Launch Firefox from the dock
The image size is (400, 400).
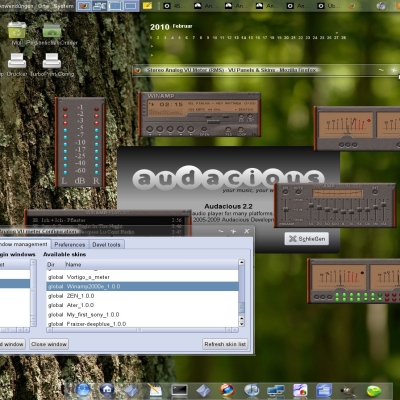[227, 390]
